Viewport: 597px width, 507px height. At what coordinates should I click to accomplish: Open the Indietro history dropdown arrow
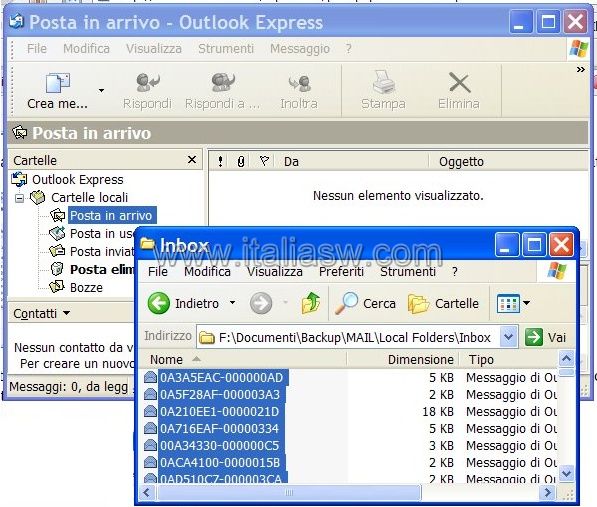[233, 303]
